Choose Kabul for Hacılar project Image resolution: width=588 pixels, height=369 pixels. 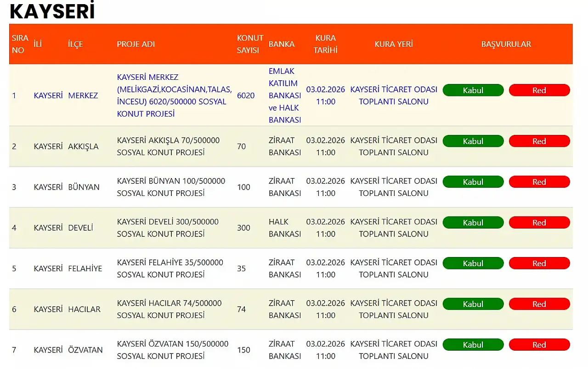coord(473,304)
